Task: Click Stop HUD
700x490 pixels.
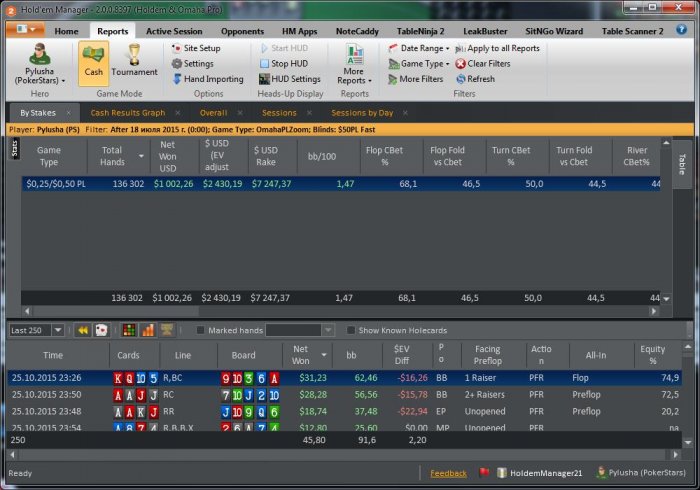Action: [x=284, y=63]
